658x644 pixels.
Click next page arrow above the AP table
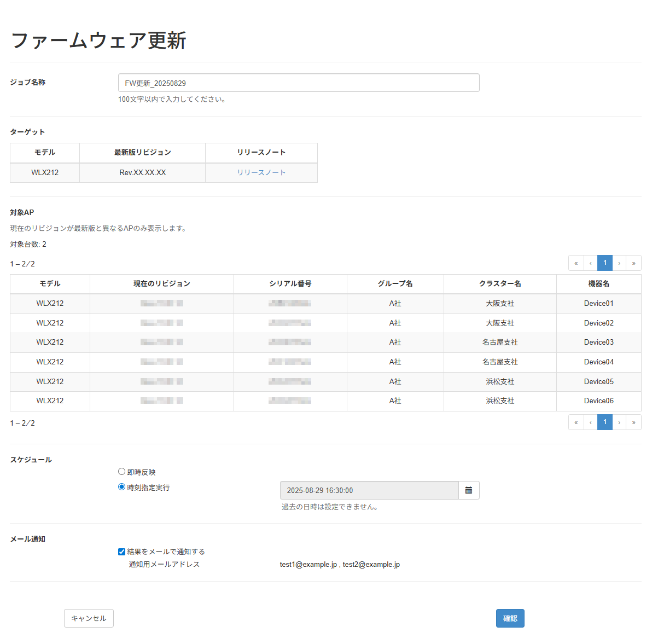click(x=619, y=263)
